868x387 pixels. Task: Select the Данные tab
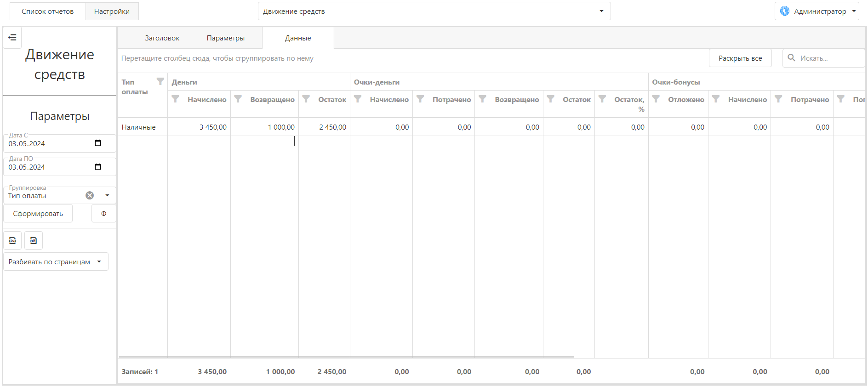(298, 38)
